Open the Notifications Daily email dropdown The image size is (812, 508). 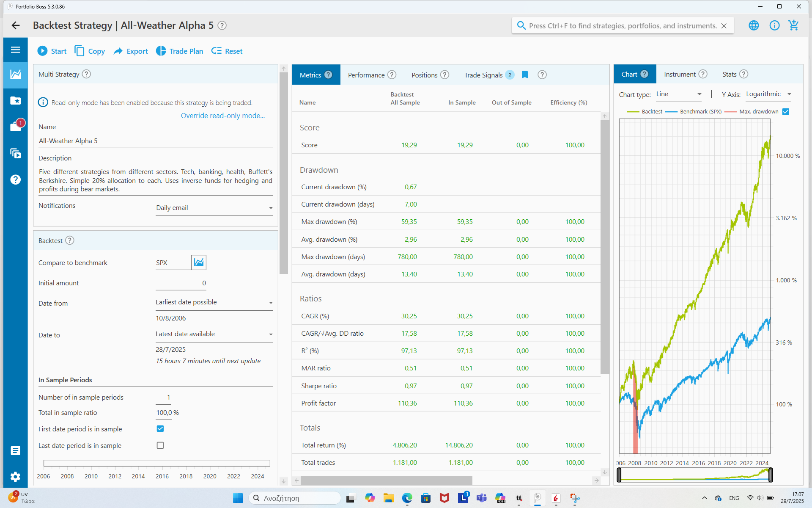point(214,208)
